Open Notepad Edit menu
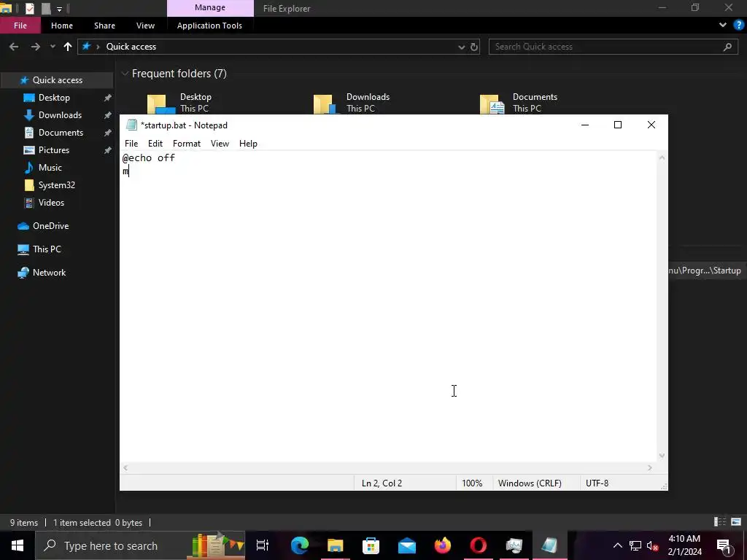 pyautogui.click(x=155, y=144)
